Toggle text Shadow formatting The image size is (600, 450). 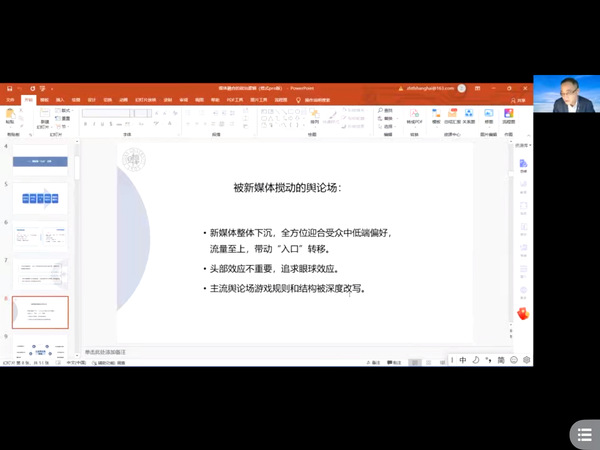pyautogui.click(x=111, y=124)
